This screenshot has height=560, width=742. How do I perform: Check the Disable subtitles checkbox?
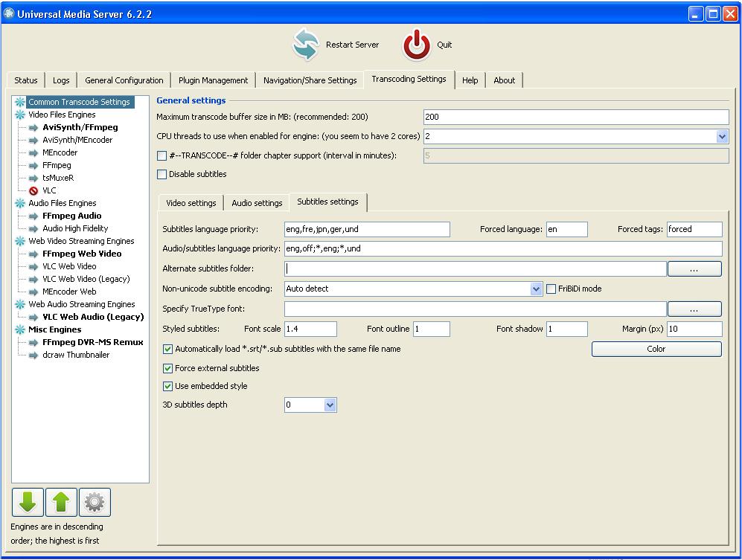pos(161,174)
